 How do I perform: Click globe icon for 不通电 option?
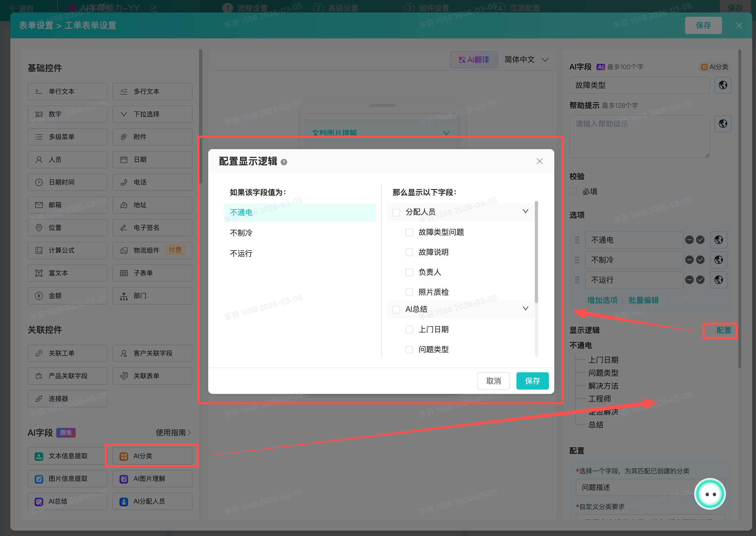tap(718, 240)
